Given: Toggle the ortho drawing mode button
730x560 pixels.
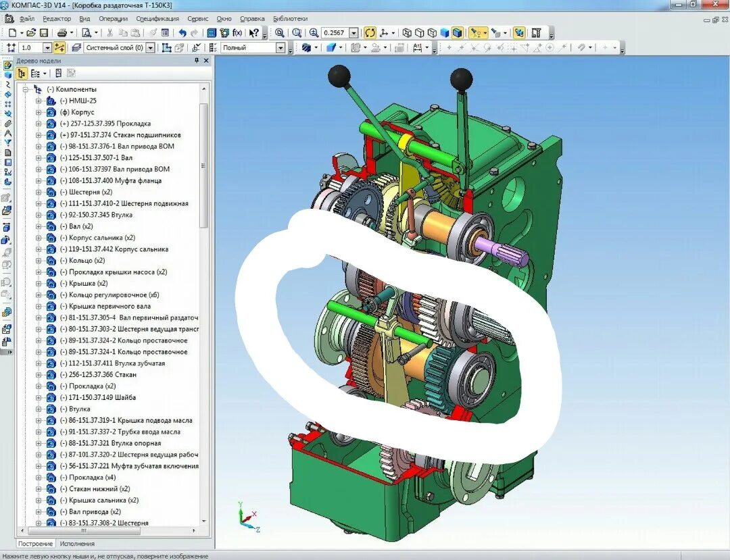Looking at the screenshot, I should click(59, 47).
